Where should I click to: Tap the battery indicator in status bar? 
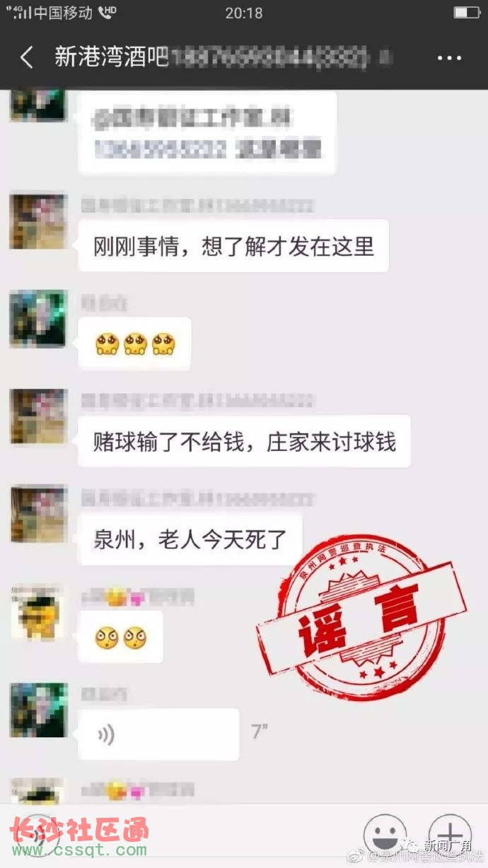[467, 13]
